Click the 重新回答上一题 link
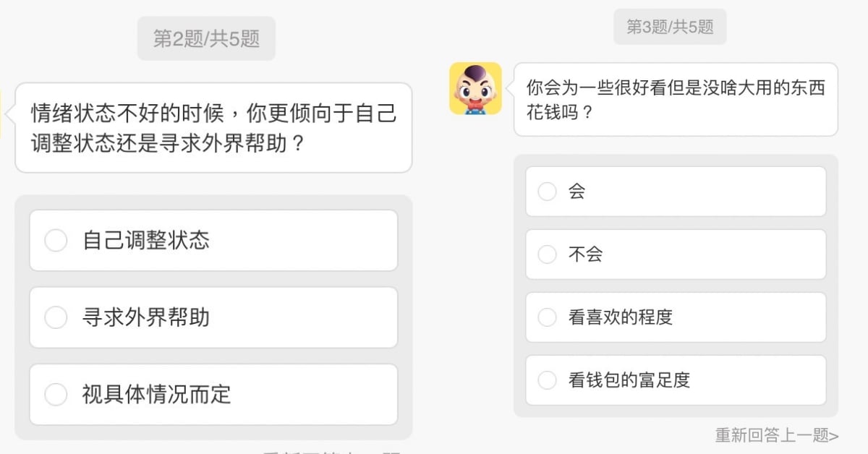Viewport: 868px width, 454px height. tap(777, 435)
